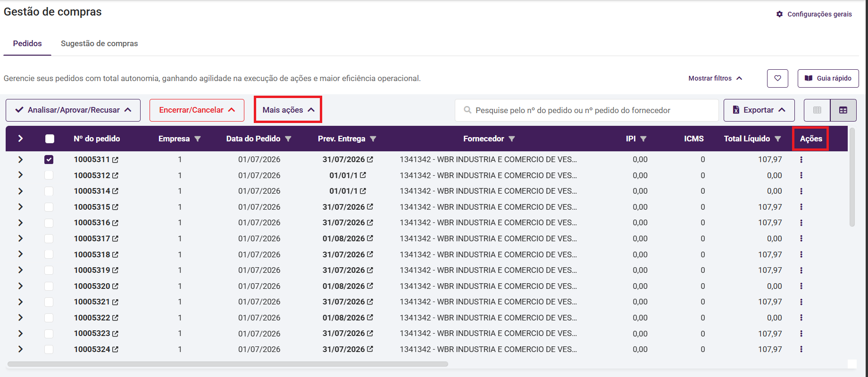Viewport: 868px width, 377px height.
Task: Open external link icon for order 10005323
Action: pyautogui.click(x=116, y=334)
